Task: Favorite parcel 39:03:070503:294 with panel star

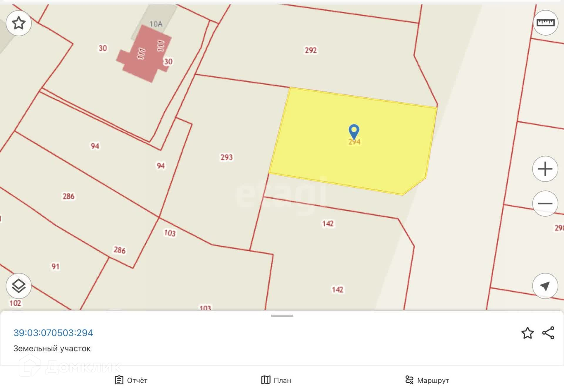Action: click(x=527, y=333)
